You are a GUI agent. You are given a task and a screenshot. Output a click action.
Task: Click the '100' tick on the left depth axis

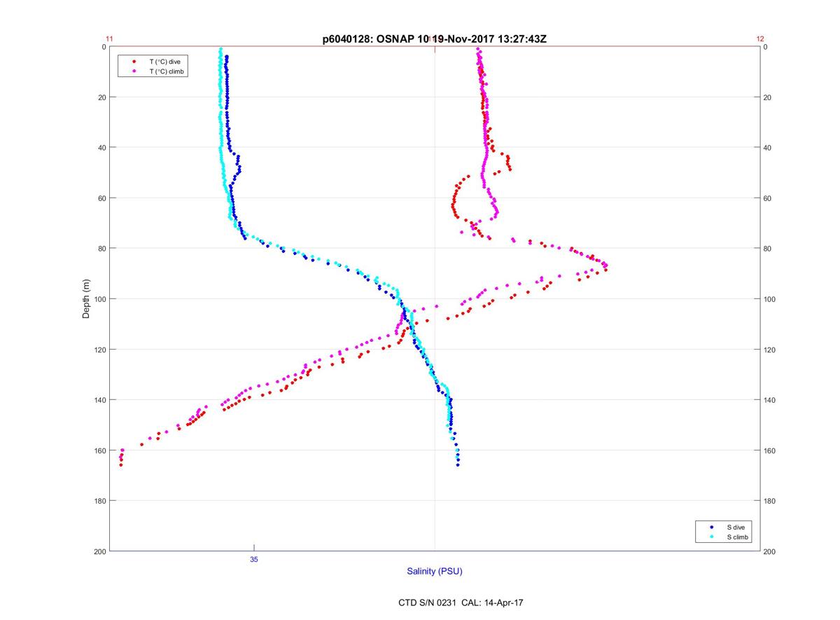coord(99,299)
